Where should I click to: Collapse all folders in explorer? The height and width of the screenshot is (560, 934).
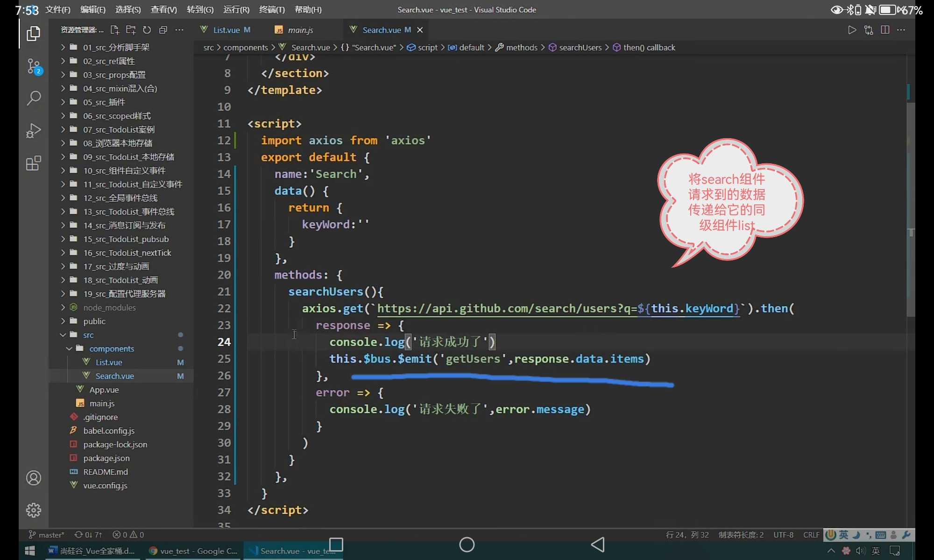pyautogui.click(x=163, y=30)
